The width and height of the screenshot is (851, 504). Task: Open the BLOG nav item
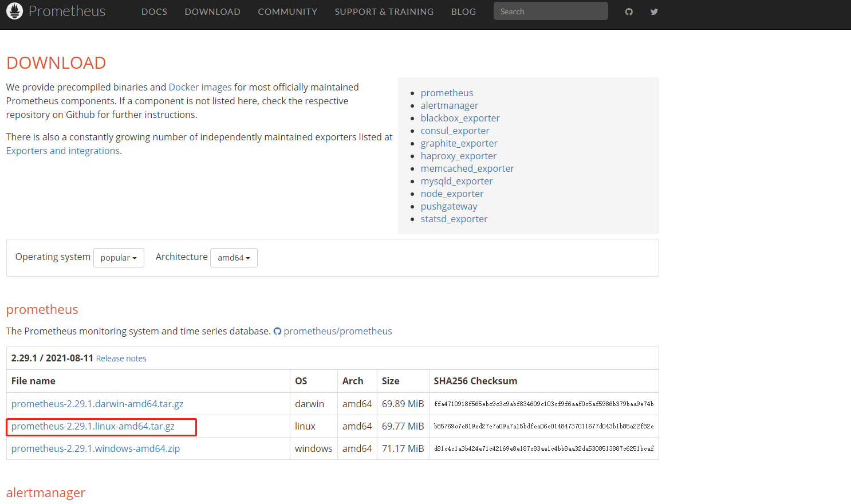[x=463, y=11]
